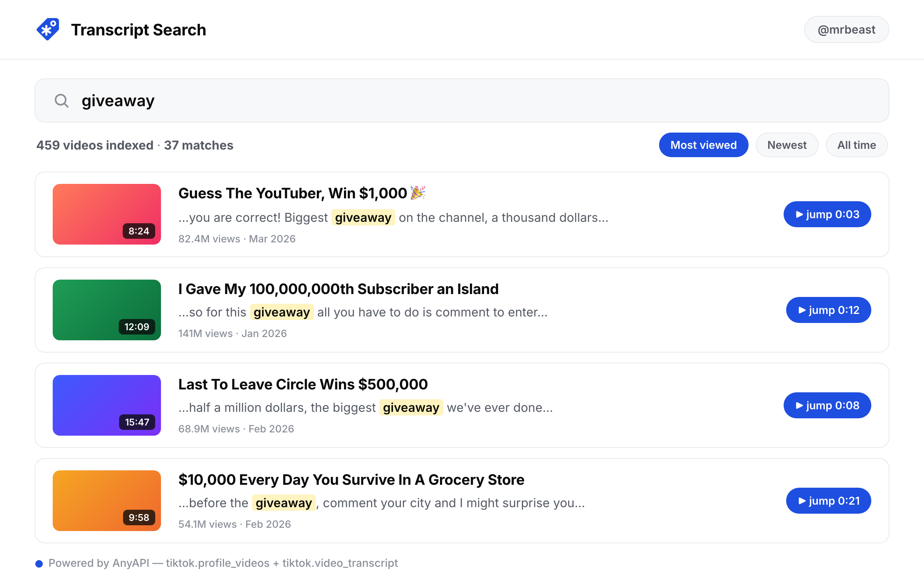Click highlighted giveaway in Island video snippet
The width and height of the screenshot is (924, 578).
pos(282,312)
